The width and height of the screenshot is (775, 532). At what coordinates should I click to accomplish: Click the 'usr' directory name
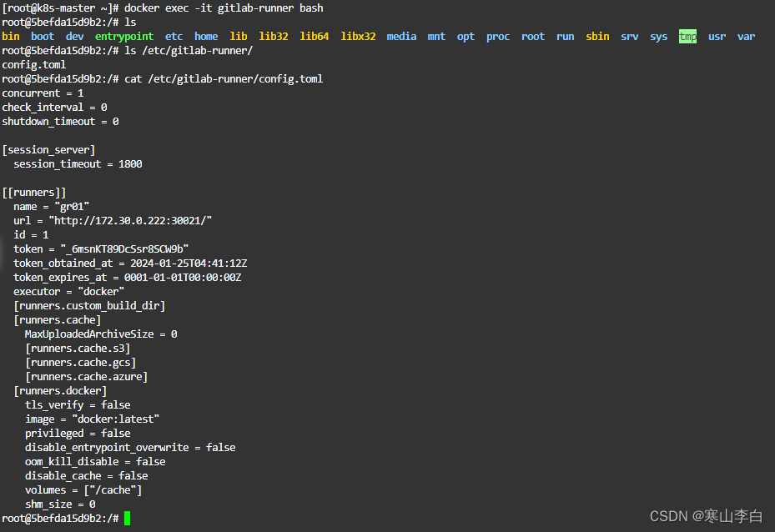coord(717,37)
